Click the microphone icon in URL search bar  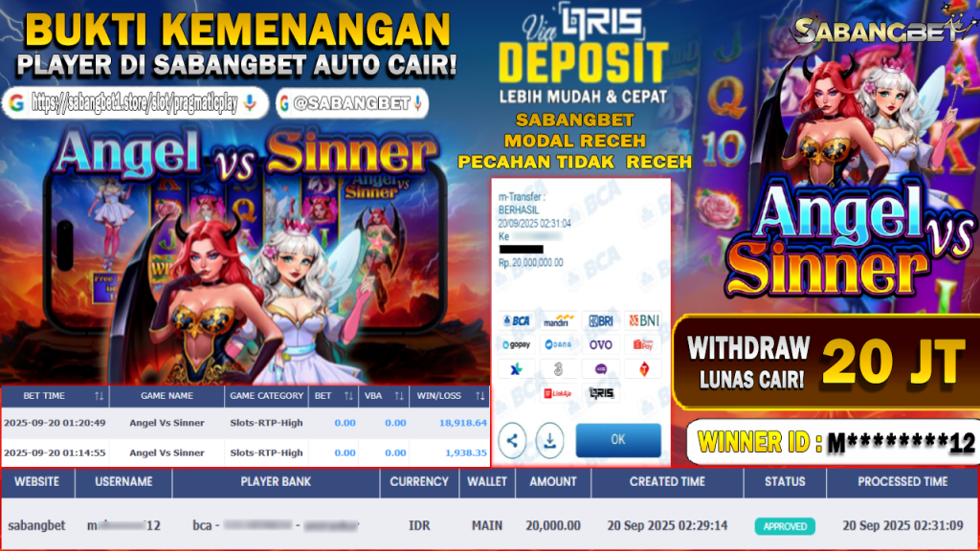250,102
